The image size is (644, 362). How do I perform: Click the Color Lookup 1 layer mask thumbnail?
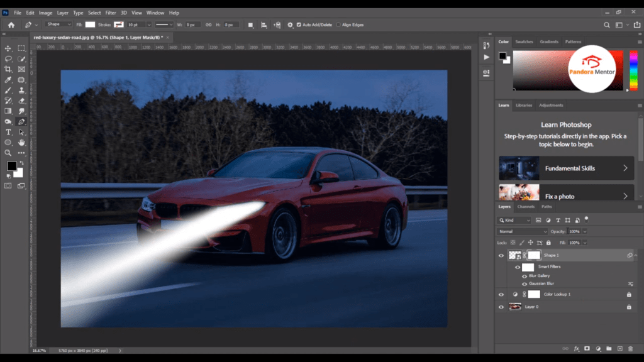tap(534, 294)
